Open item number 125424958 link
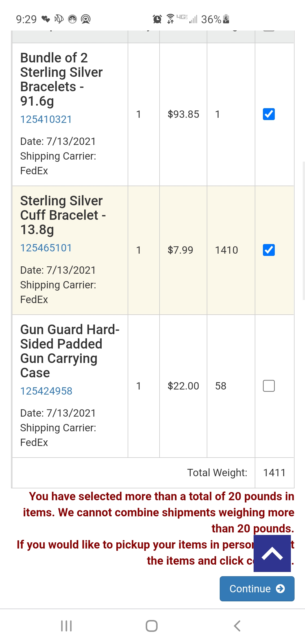The image size is (305, 644). tap(46, 391)
